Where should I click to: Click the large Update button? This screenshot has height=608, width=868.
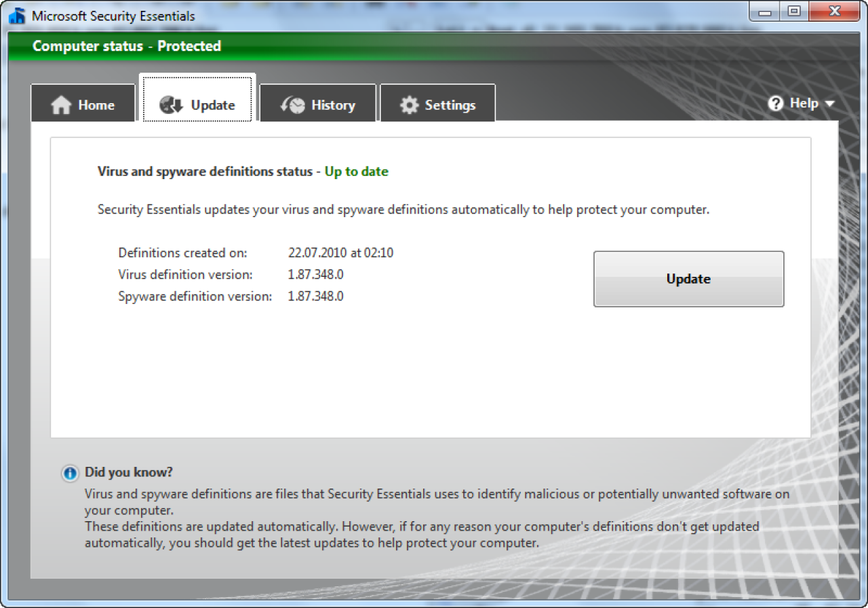689,279
